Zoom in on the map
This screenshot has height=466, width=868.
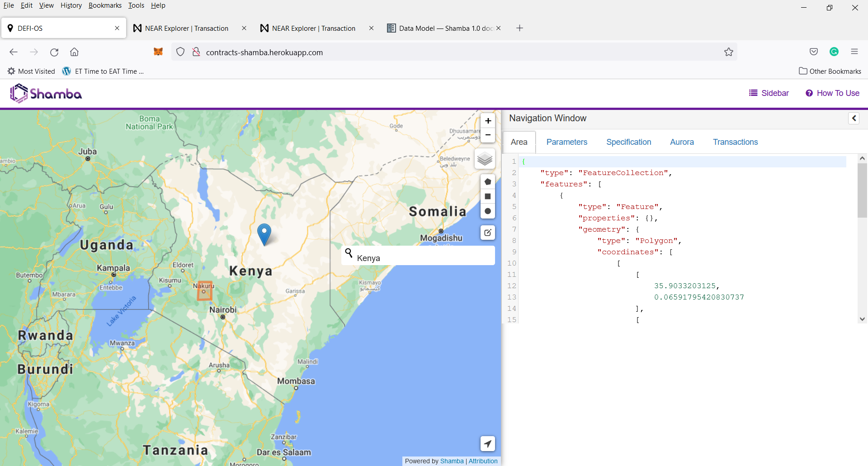coord(488,121)
